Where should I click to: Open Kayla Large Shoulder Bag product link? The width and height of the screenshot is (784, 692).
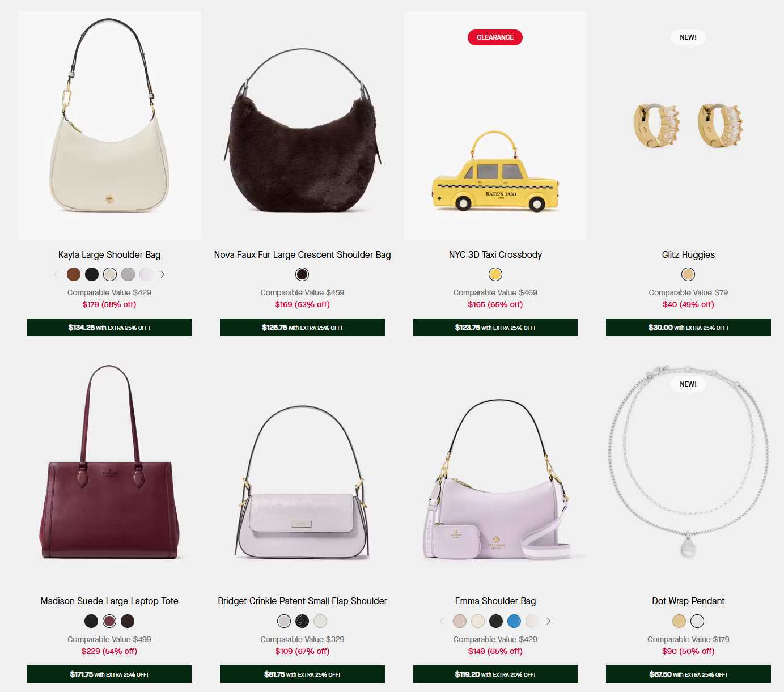[x=109, y=255]
